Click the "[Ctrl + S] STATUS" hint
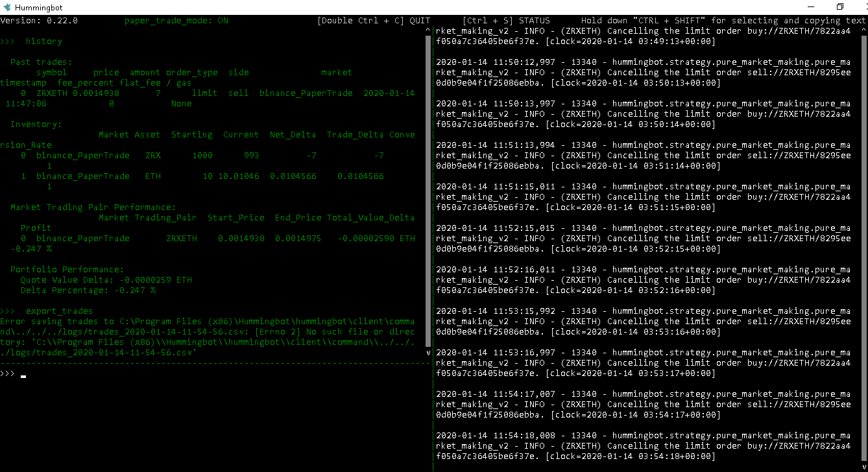 pos(506,21)
